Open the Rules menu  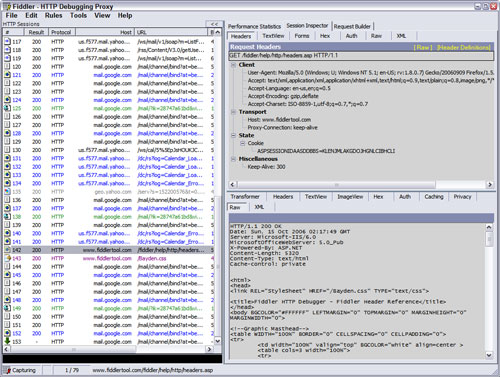pyautogui.click(x=53, y=15)
